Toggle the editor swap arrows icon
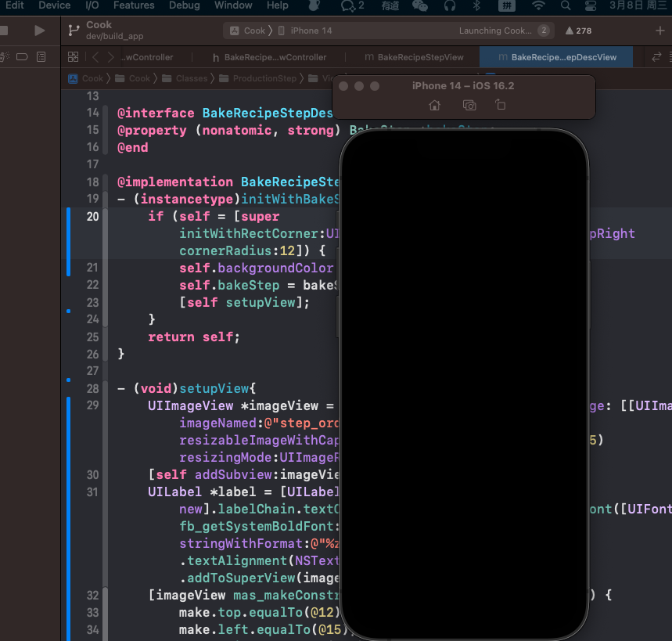 pos(656,57)
